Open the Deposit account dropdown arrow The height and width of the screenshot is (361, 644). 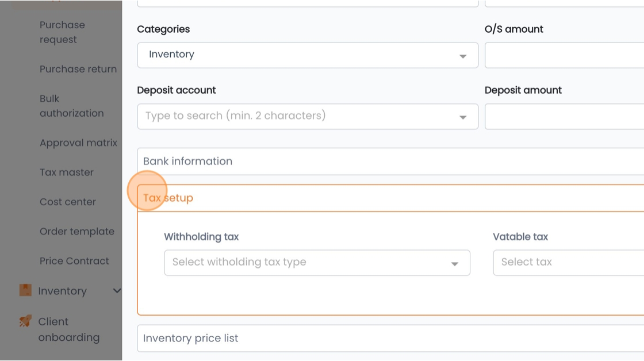[x=463, y=117]
